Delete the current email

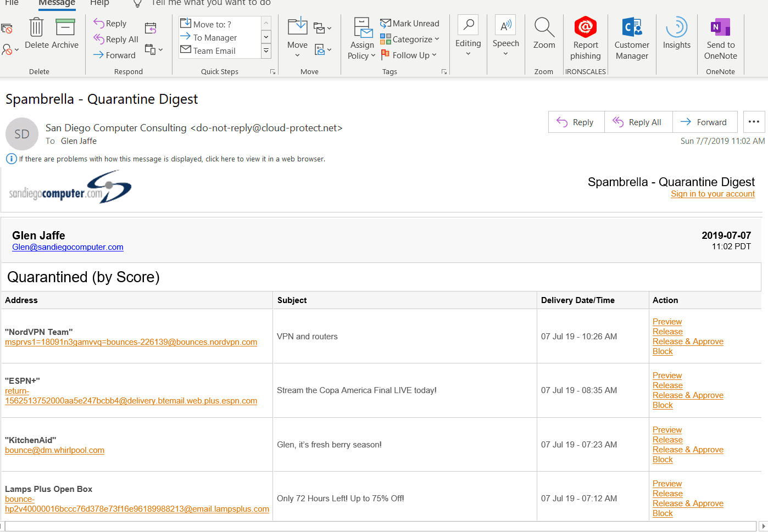point(36,36)
